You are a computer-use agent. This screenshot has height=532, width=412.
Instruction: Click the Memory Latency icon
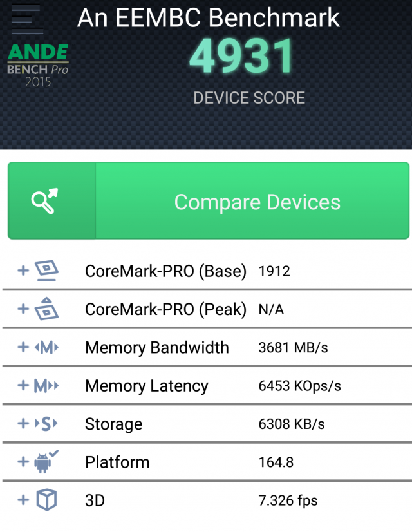[x=46, y=386]
